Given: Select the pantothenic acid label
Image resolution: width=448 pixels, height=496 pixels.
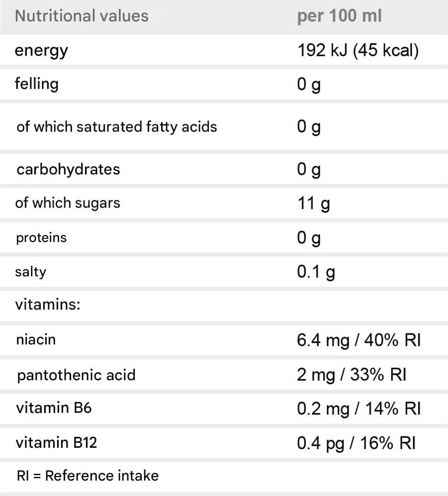Looking at the screenshot, I should (76, 375).
